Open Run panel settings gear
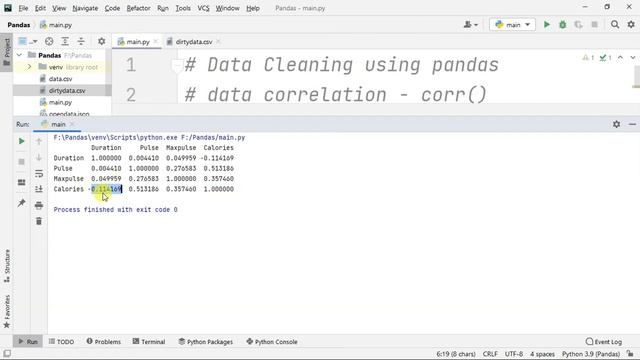 coord(616,124)
